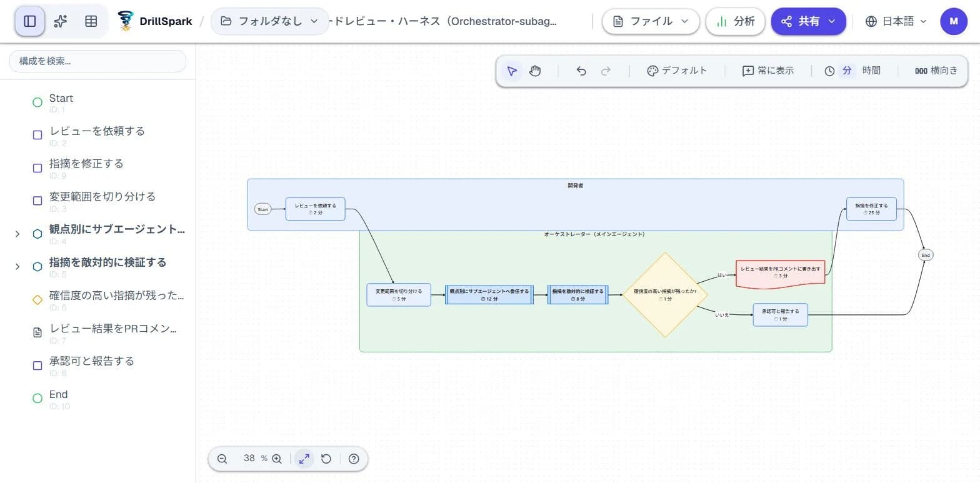Select 分 minutes time unit
This screenshot has height=483, width=980.
847,71
